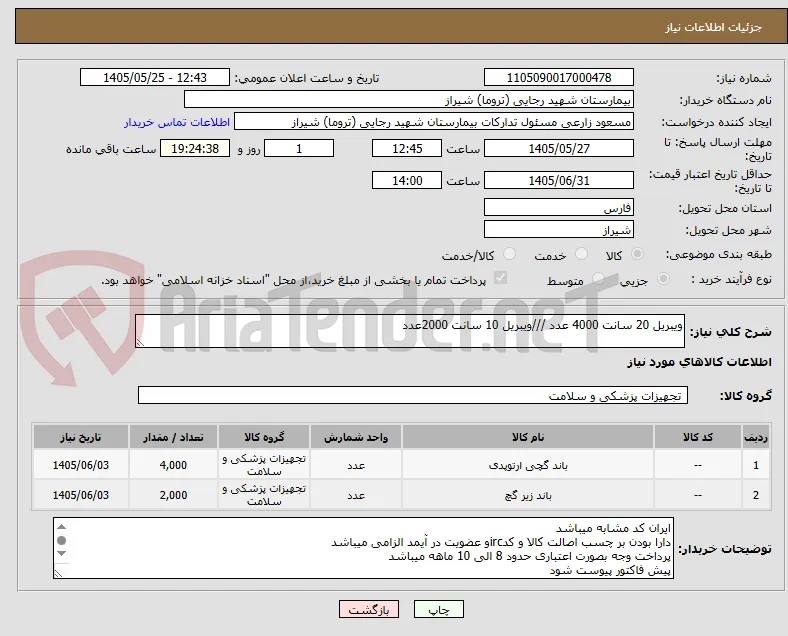Toggle the Islamic treasury payment checkbox
This screenshot has height=636, width=788.
(501, 278)
